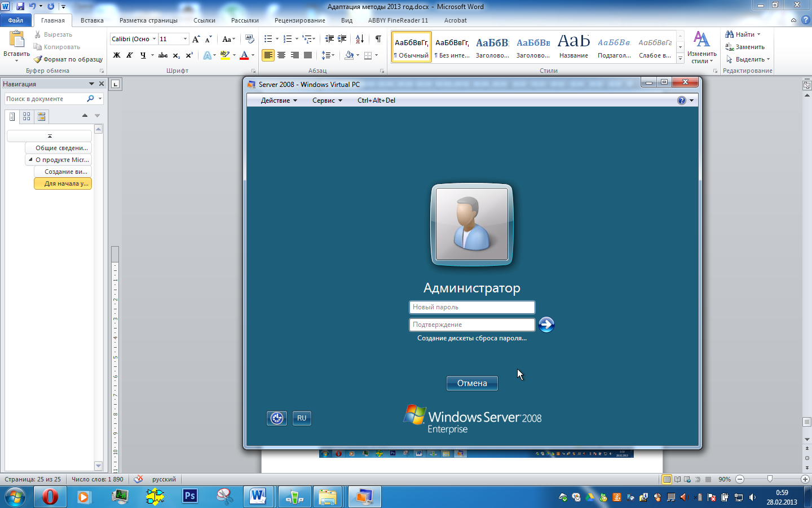Expand the styles gallery More arrow
This screenshot has width=812, height=508.
tap(681, 58)
